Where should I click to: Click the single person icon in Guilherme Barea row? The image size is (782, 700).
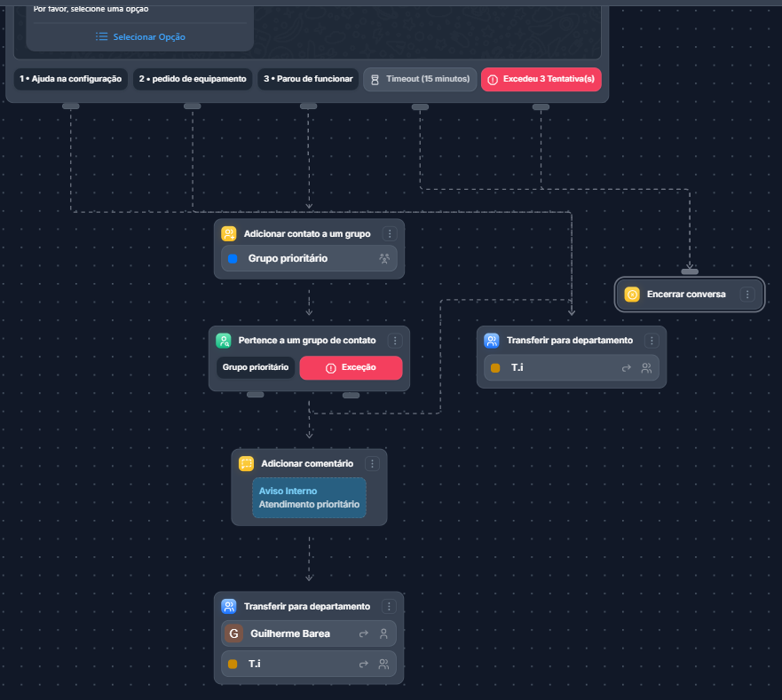pyautogui.click(x=383, y=633)
